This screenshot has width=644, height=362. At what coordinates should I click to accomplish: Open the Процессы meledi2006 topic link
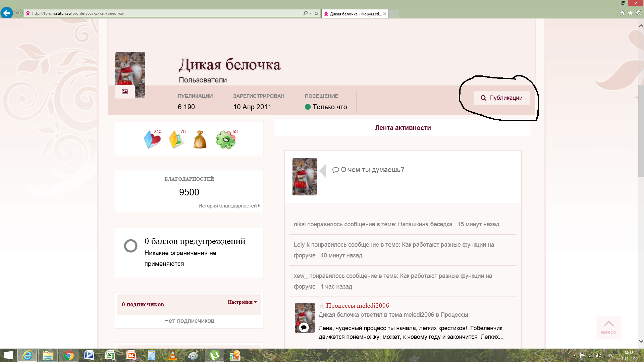pos(357,305)
